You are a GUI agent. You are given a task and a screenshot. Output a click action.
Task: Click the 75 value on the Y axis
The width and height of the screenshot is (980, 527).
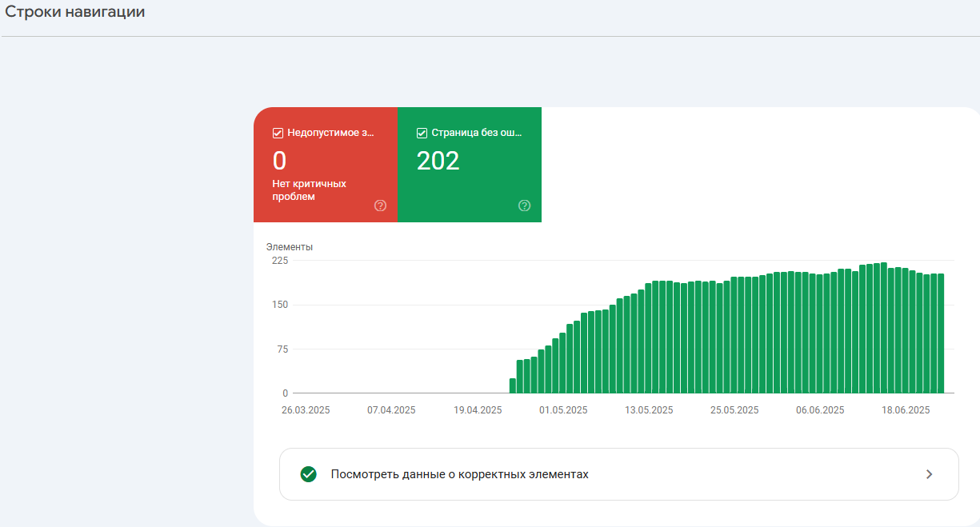click(x=282, y=349)
